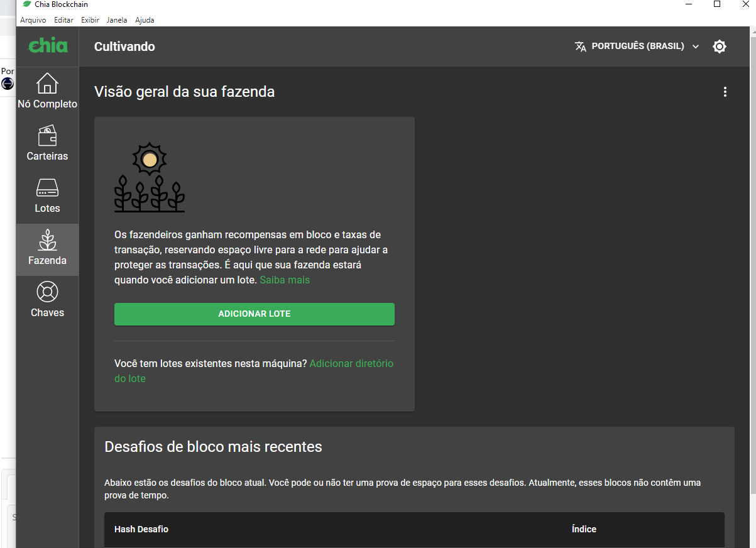This screenshot has width=756, height=548.
Task: Maximize the Chia Blockchain window
Action: pos(717,4)
